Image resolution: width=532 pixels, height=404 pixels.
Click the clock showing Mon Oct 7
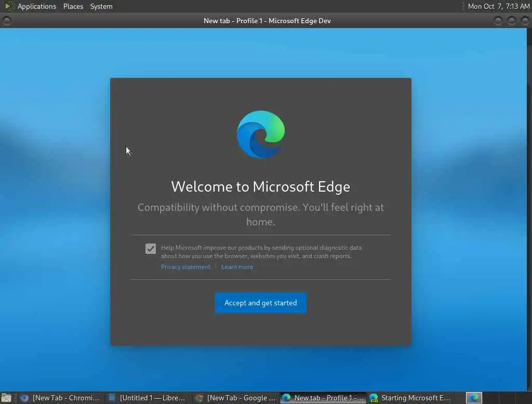499,6
